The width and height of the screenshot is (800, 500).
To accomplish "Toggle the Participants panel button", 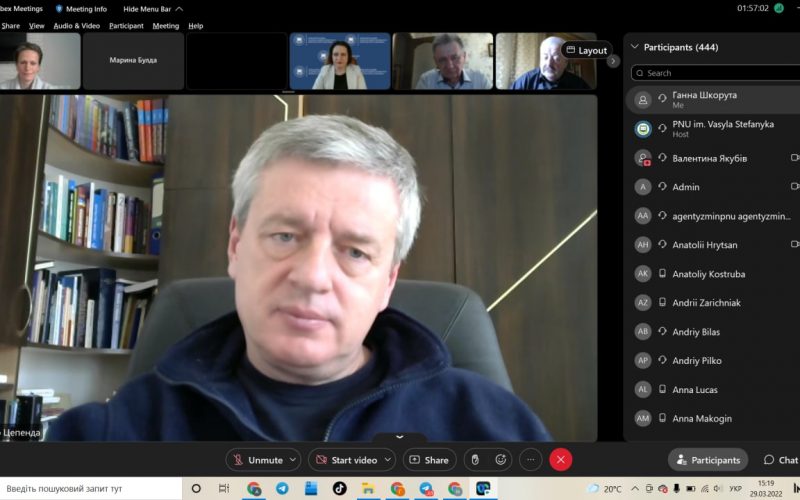I will [x=708, y=460].
